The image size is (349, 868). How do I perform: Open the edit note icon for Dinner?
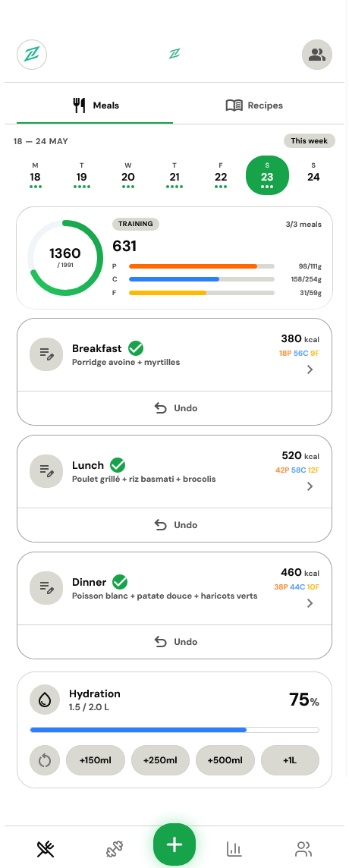click(46, 588)
